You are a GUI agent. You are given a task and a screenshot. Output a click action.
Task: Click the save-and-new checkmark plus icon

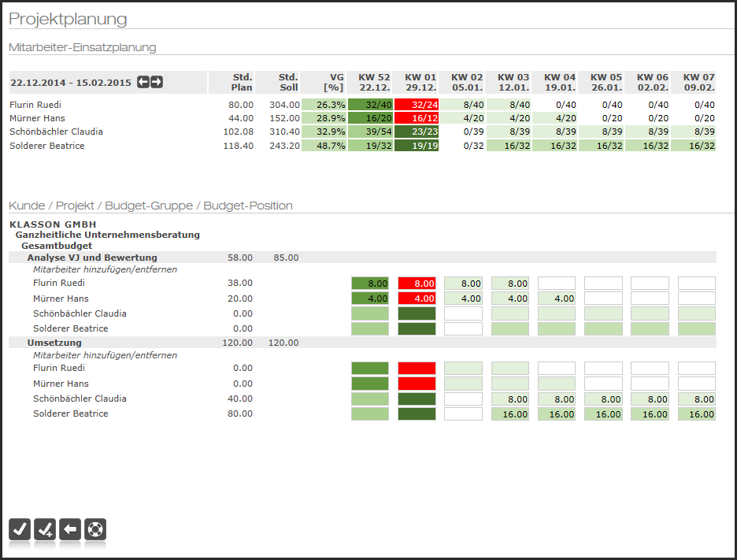pos(45,530)
